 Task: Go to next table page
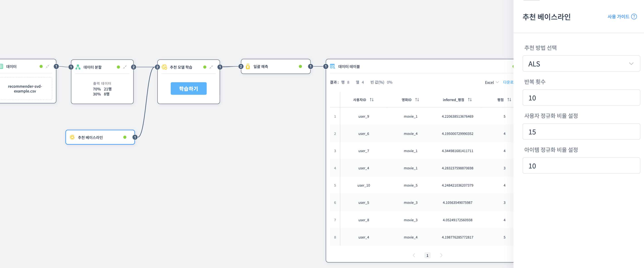(441, 255)
